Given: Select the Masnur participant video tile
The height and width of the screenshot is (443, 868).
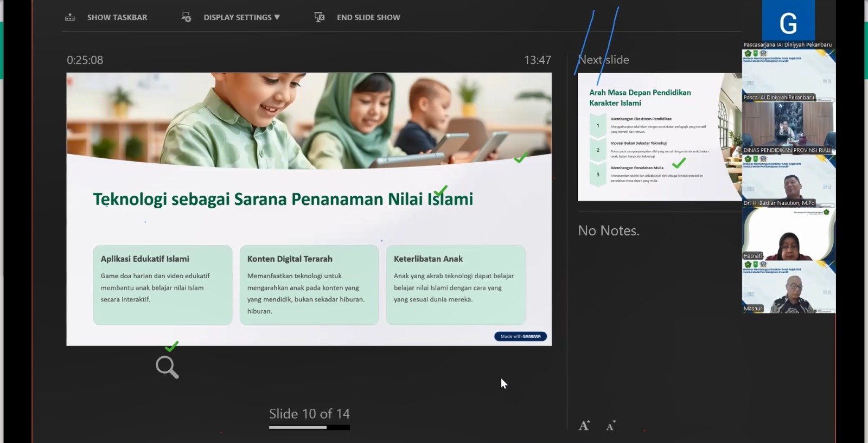Looking at the screenshot, I should (789, 287).
